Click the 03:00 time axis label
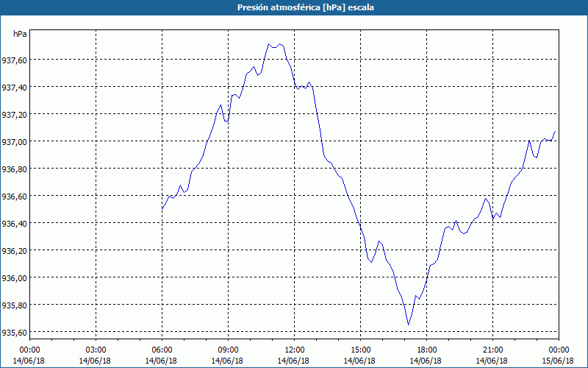This screenshot has width=588, height=368. pyautogui.click(x=96, y=350)
